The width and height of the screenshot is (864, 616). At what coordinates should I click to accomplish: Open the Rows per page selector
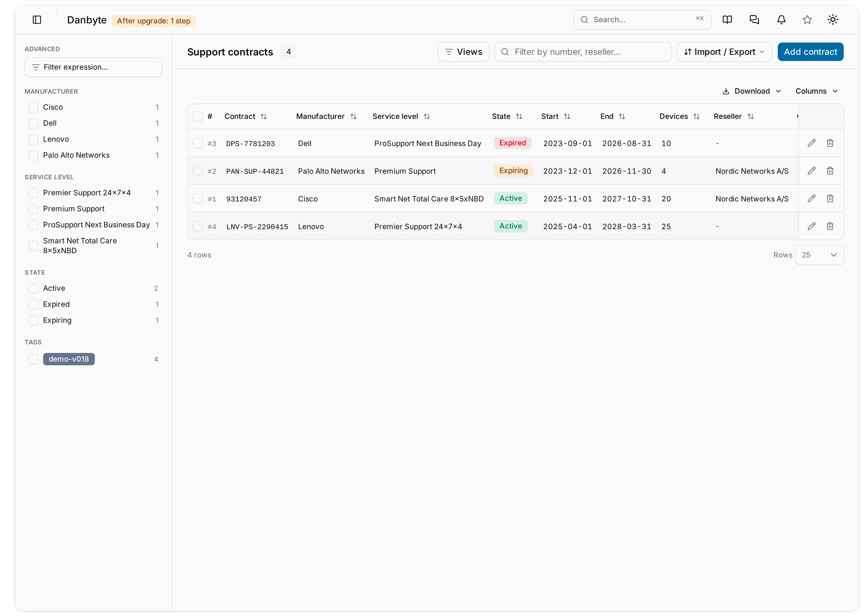[819, 255]
